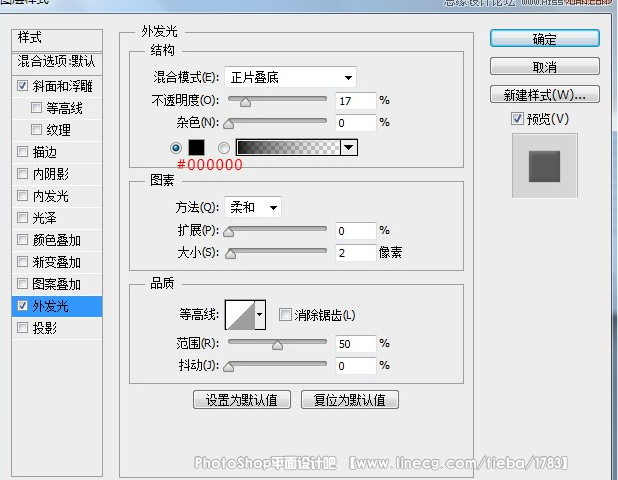Click the 等高线 contour thumbnail
This screenshot has height=480, width=618.
coord(240,314)
